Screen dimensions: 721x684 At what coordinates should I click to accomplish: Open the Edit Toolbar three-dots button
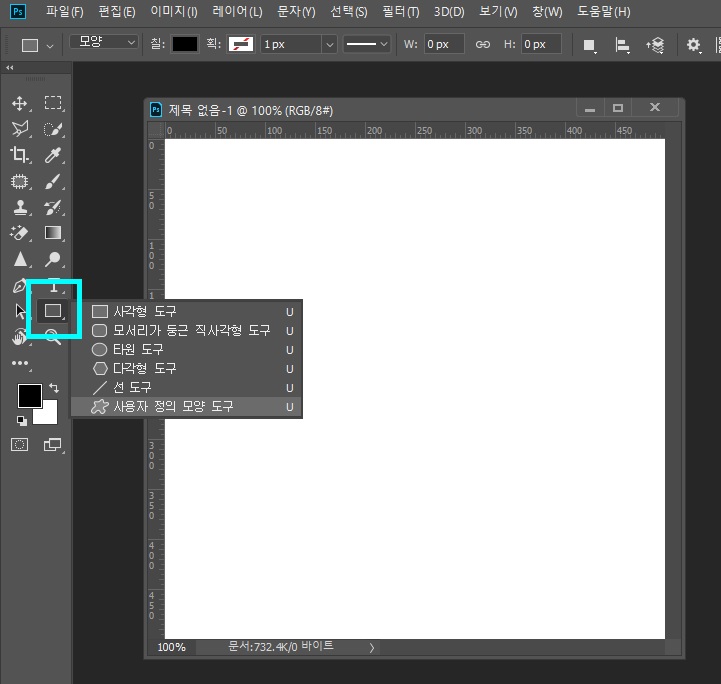(x=20, y=363)
